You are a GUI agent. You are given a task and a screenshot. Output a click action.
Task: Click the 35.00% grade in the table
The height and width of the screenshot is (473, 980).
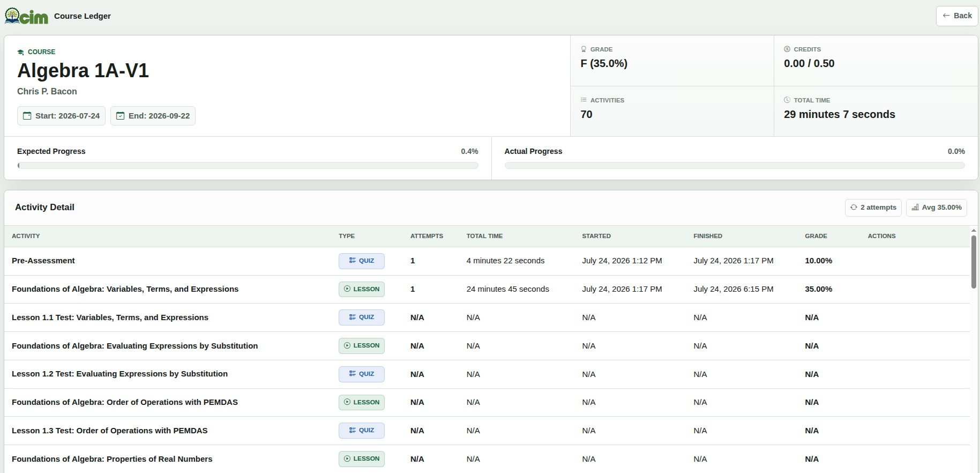point(818,289)
